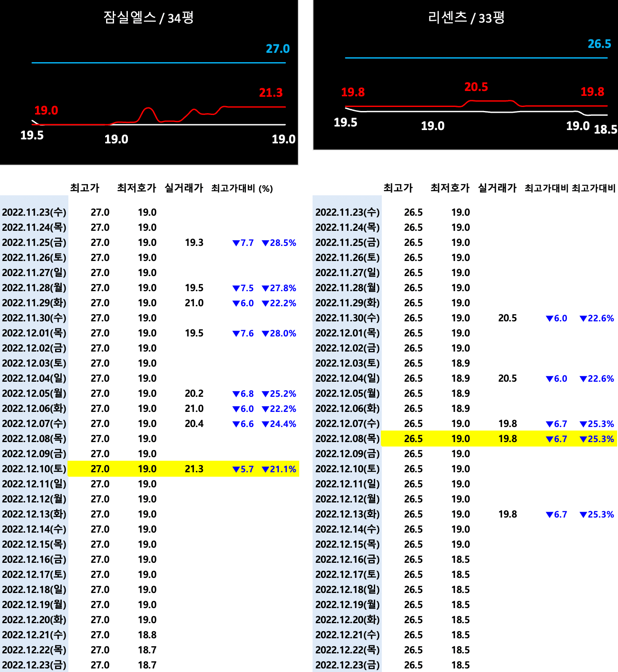Click the red 19.0 label in 잠실엘스 chart
The height and width of the screenshot is (672, 618).
point(46,111)
